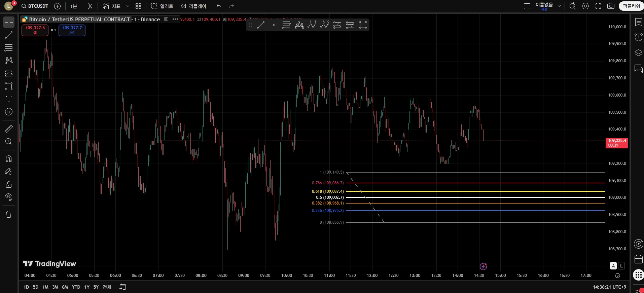Undo the last action
Image resolution: width=644 pixels, height=293 pixels.
tap(219, 6)
